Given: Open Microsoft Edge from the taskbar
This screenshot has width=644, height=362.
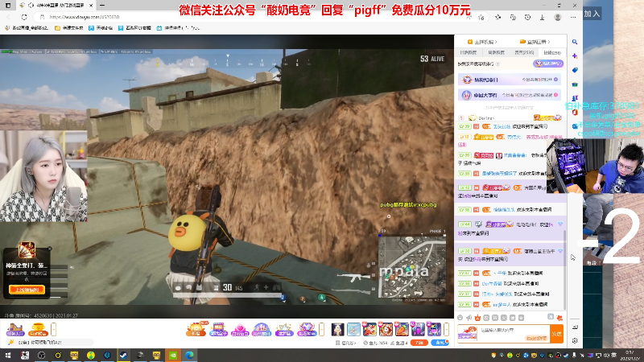Looking at the screenshot, I should click(x=189, y=355).
